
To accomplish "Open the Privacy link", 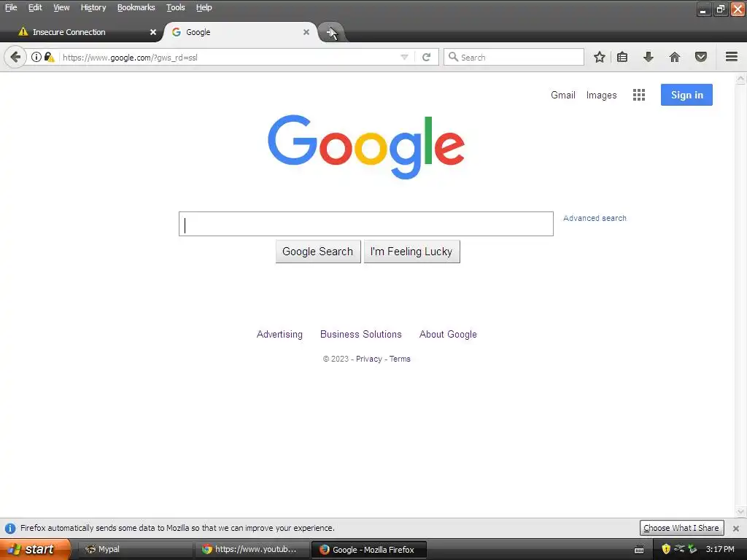I will (368, 359).
